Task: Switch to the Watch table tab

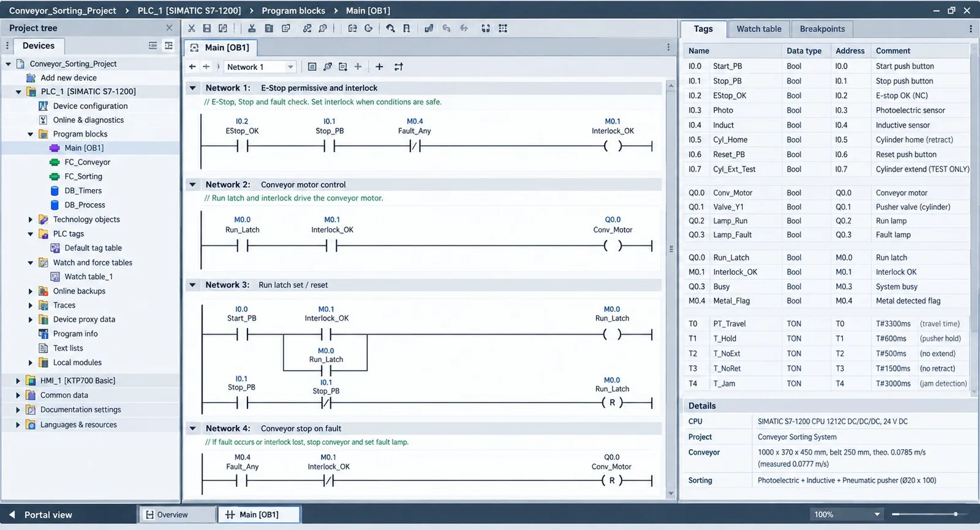Action: click(x=759, y=29)
